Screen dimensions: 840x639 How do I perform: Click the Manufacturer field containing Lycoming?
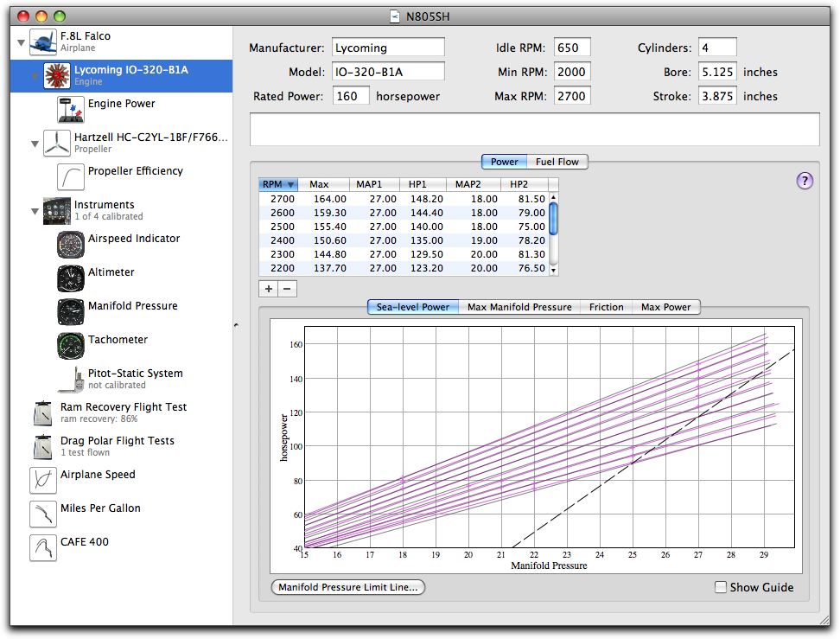pyautogui.click(x=388, y=48)
